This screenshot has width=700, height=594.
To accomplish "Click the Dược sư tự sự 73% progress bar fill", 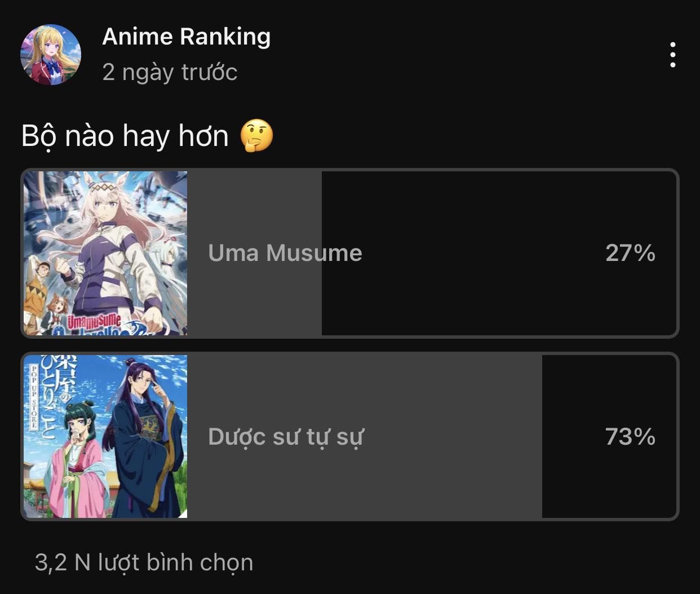I will click(x=365, y=436).
